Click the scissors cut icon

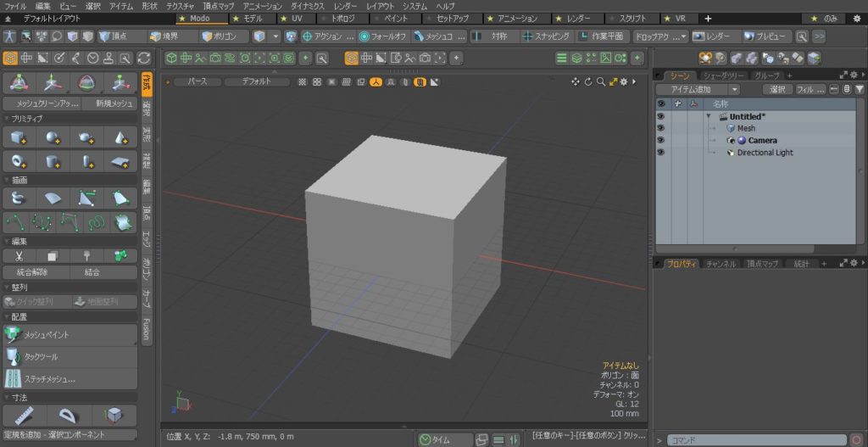click(x=18, y=255)
